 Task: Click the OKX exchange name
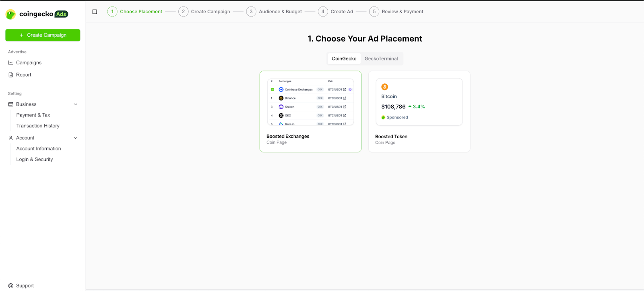(288, 116)
